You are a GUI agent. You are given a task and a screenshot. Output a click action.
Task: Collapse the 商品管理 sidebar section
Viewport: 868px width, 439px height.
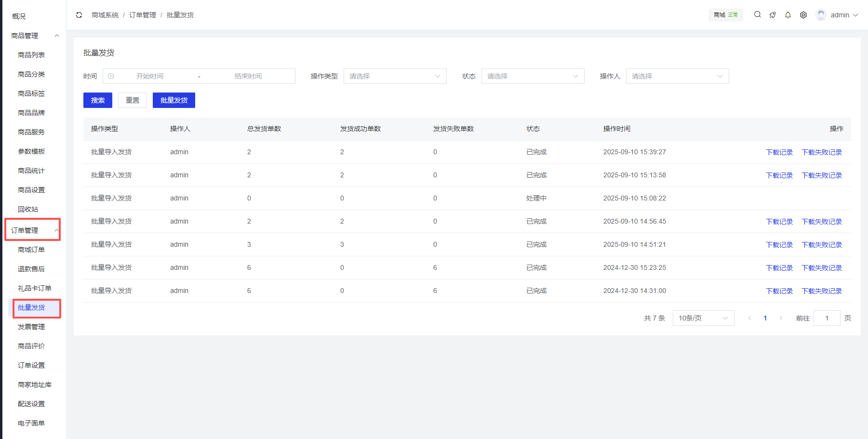57,36
